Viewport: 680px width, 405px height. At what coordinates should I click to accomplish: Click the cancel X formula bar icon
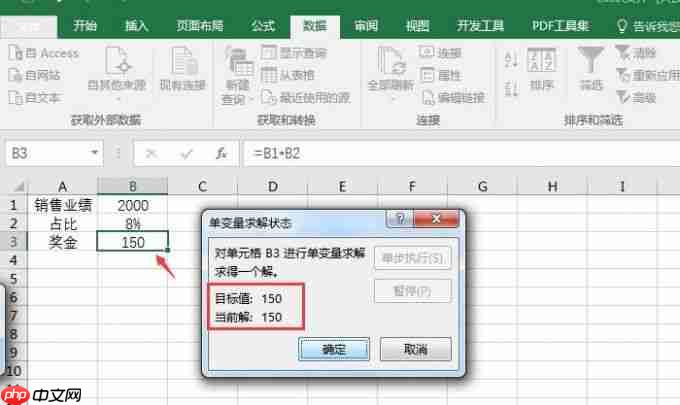tap(151, 153)
